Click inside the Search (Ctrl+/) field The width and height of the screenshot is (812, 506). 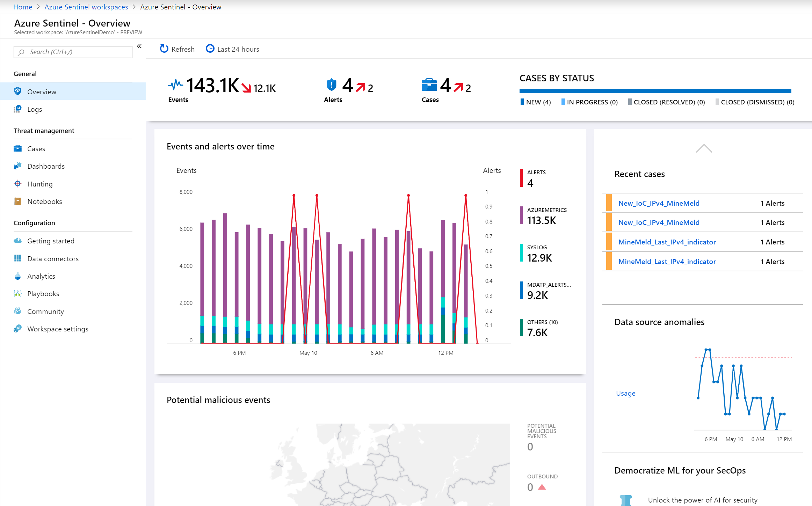click(73, 52)
